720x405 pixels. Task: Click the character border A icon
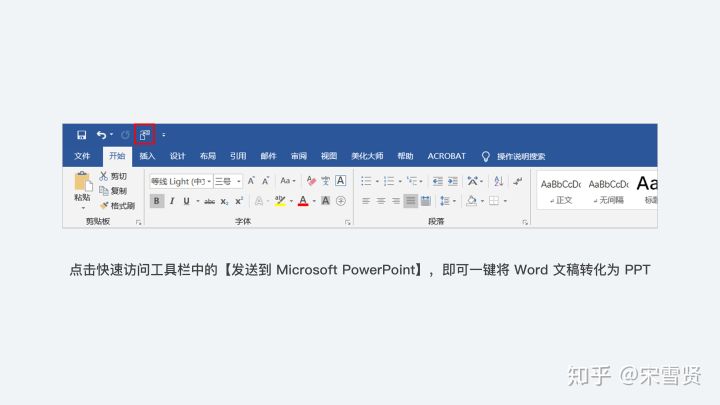pyautogui.click(x=340, y=181)
